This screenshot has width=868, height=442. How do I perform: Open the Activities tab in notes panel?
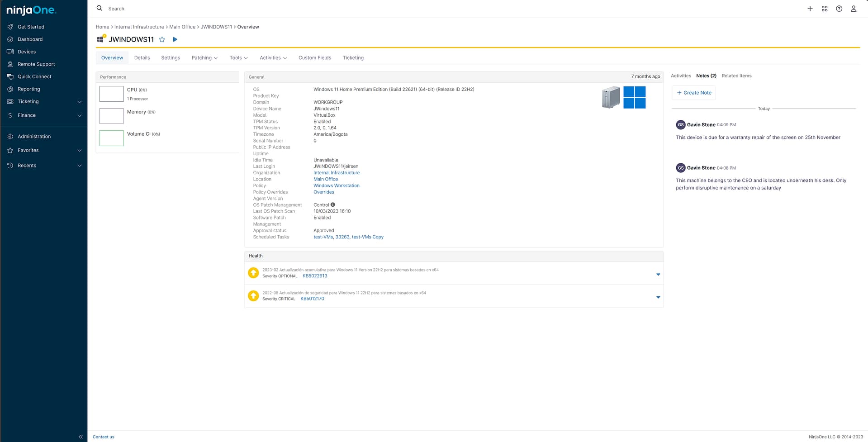click(x=681, y=76)
